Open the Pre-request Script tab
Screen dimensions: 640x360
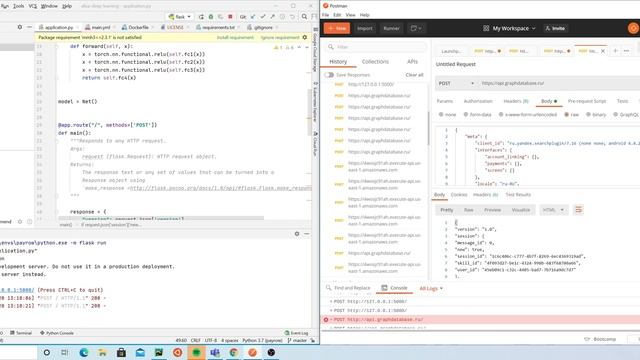[x=587, y=101]
